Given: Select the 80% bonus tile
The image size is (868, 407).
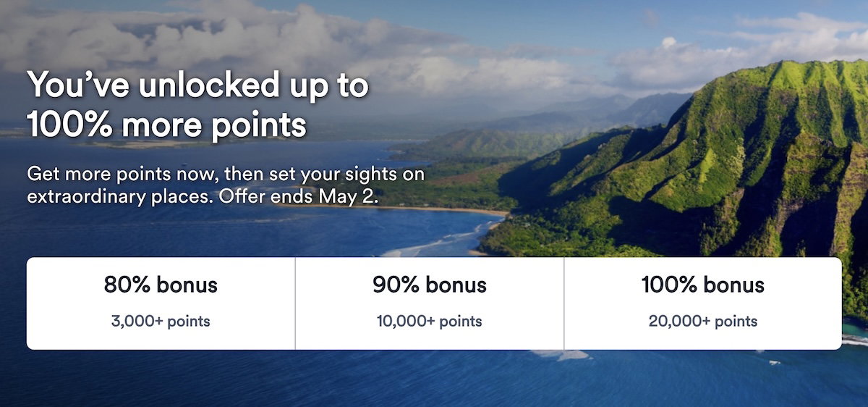Looking at the screenshot, I should pyautogui.click(x=161, y=303).
